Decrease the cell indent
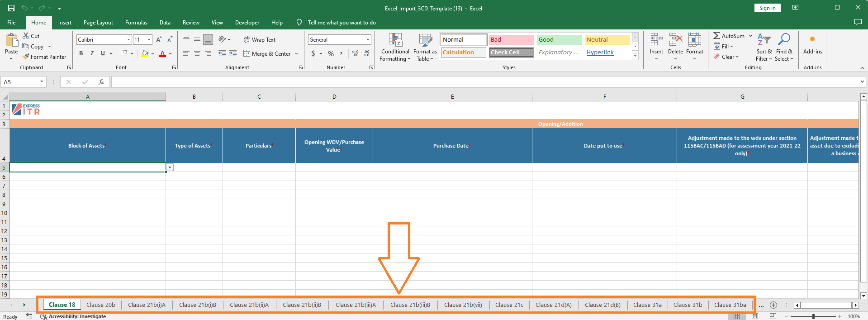The width and height of the screenshot is (868, 320). [x=222, y=53]
